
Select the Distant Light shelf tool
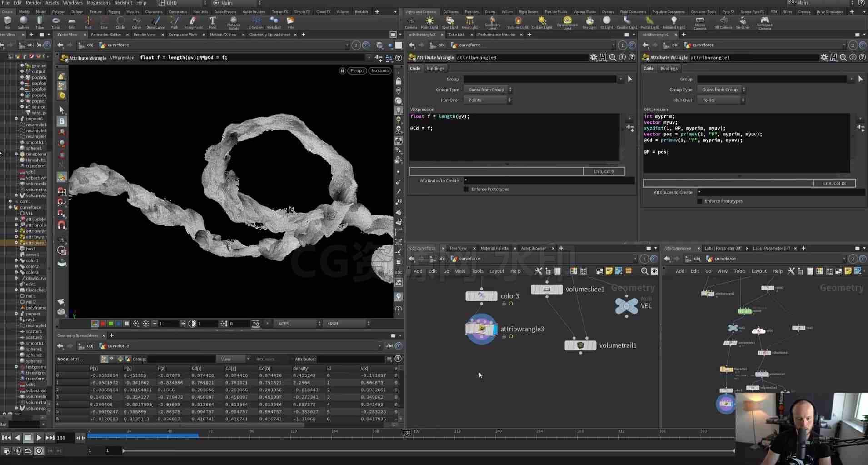542,23
